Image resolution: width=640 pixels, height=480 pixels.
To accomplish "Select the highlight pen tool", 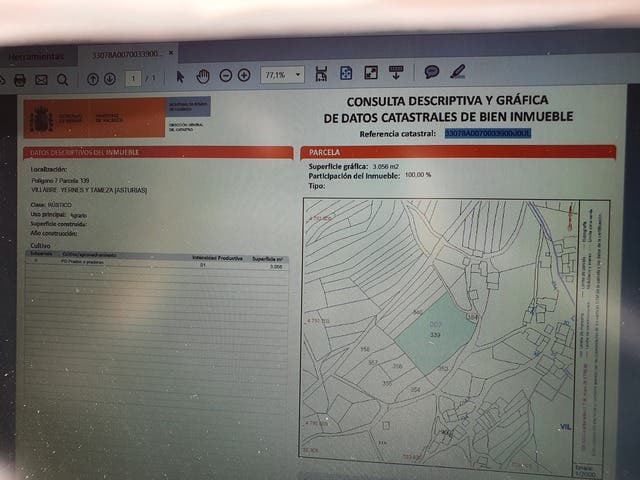I will pyautogui.click(x=457, y=71).
